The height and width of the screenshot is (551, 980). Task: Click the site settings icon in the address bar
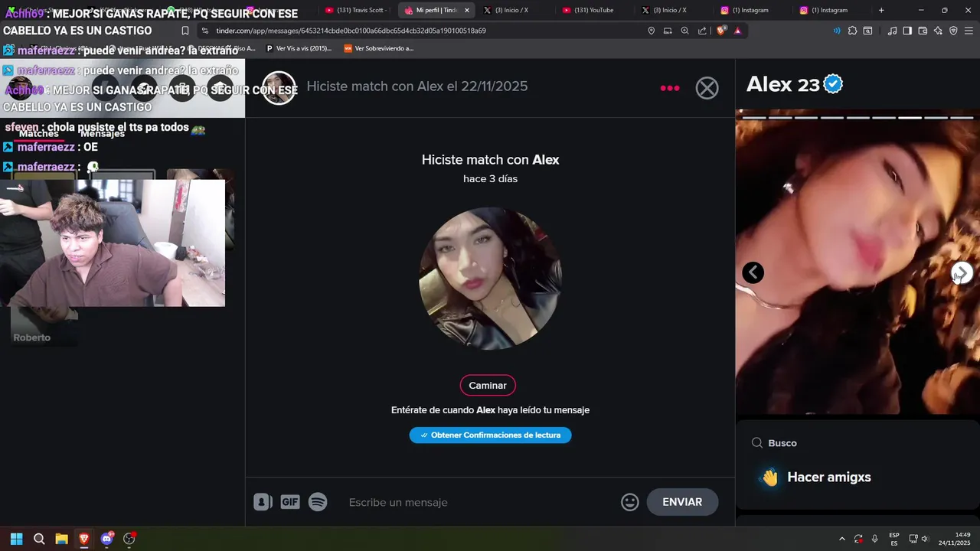click(204, 31)
